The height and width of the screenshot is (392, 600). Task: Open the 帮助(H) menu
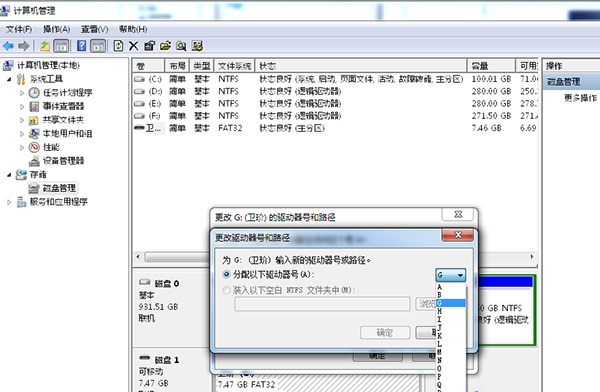[x=133, y=29]
